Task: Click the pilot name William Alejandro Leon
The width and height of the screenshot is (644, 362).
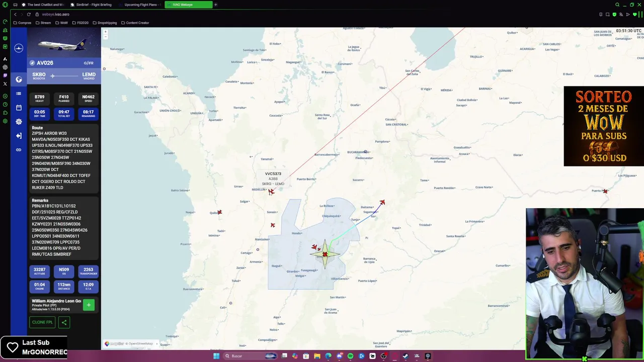Action: click(x=56, y=301)
